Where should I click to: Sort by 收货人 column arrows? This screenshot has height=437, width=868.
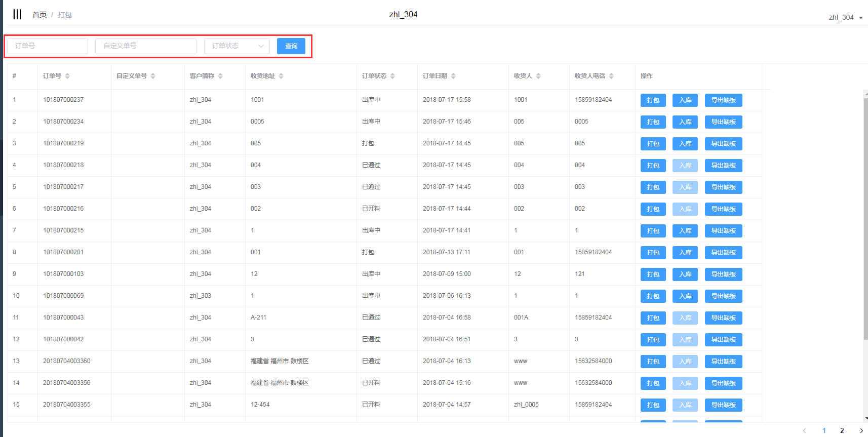538,76
